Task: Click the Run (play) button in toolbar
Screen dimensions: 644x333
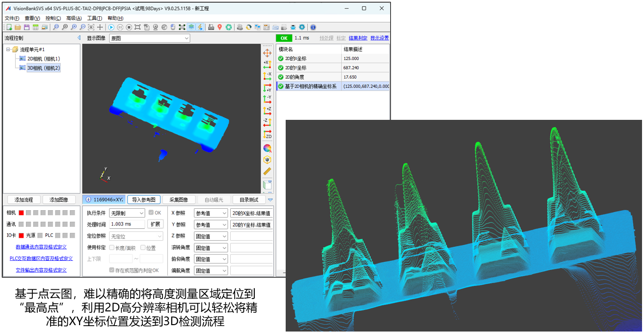Action: click(x=111, y=28)
